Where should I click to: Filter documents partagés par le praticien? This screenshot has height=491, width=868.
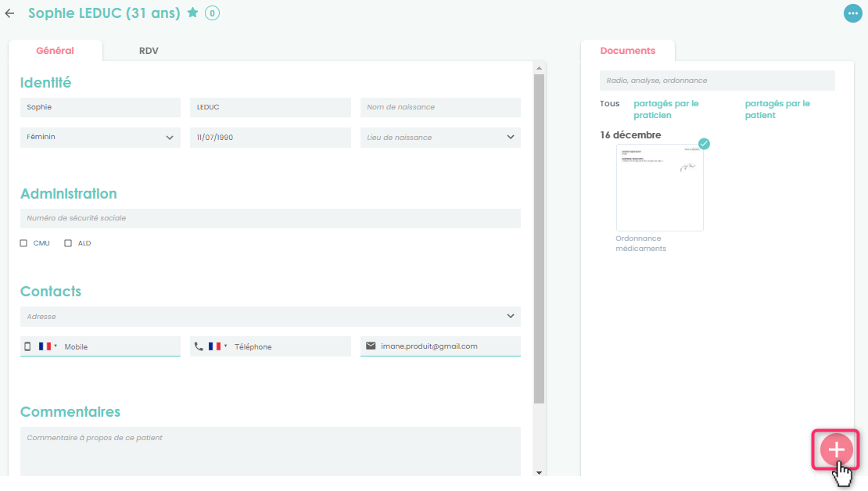665,109
